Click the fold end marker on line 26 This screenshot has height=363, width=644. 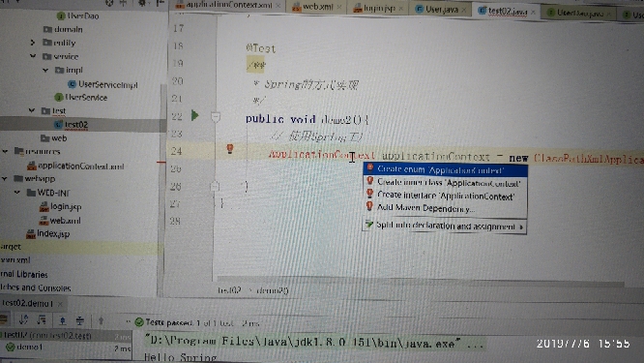click(x=215, y=186)
